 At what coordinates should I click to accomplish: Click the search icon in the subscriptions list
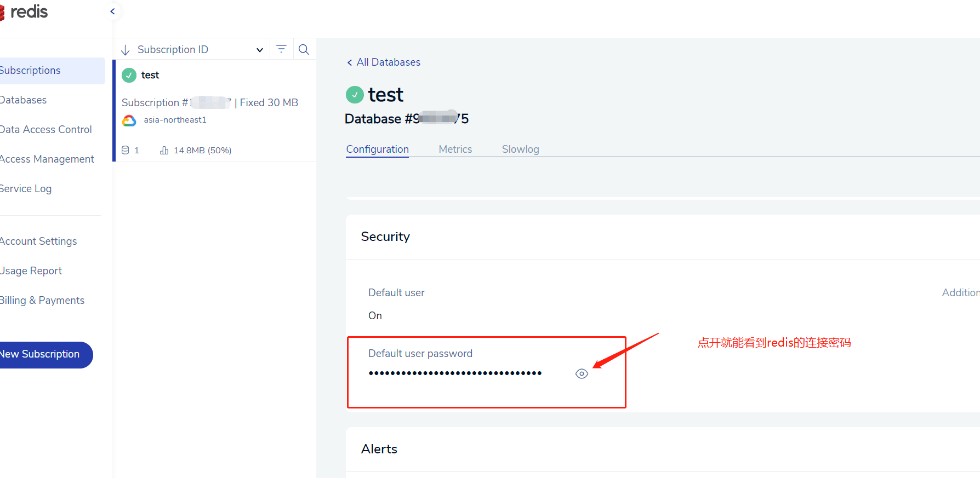pos(304,49)
